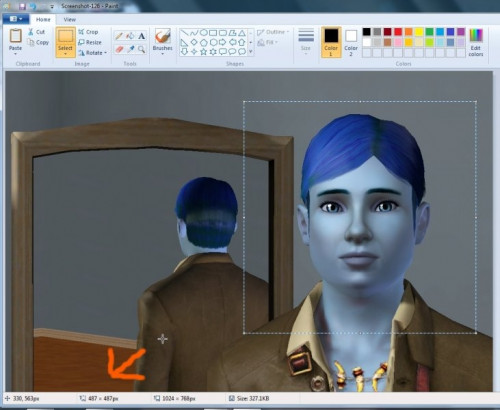Choose the Diamond shape
This screenshot has width=500, height=410.
coord(194,42)
